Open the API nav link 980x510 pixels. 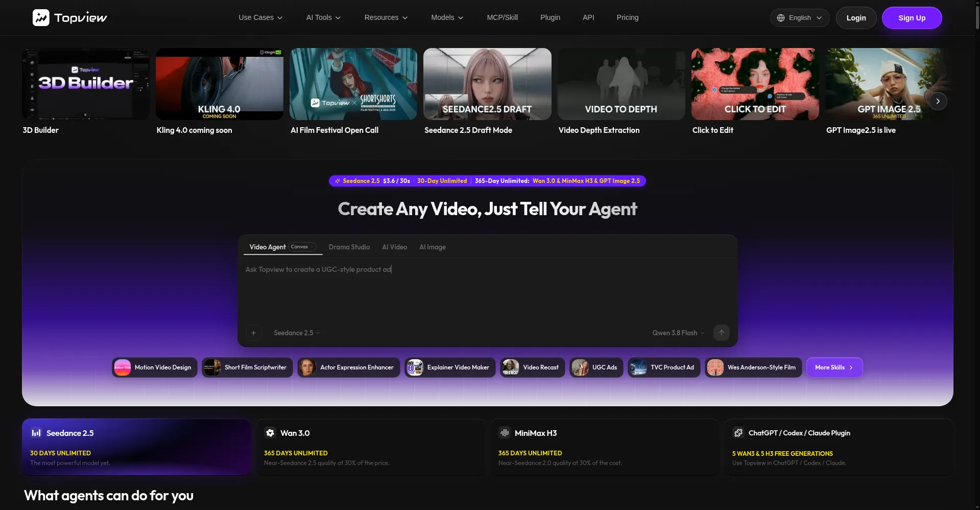click(x=588, y=17)
